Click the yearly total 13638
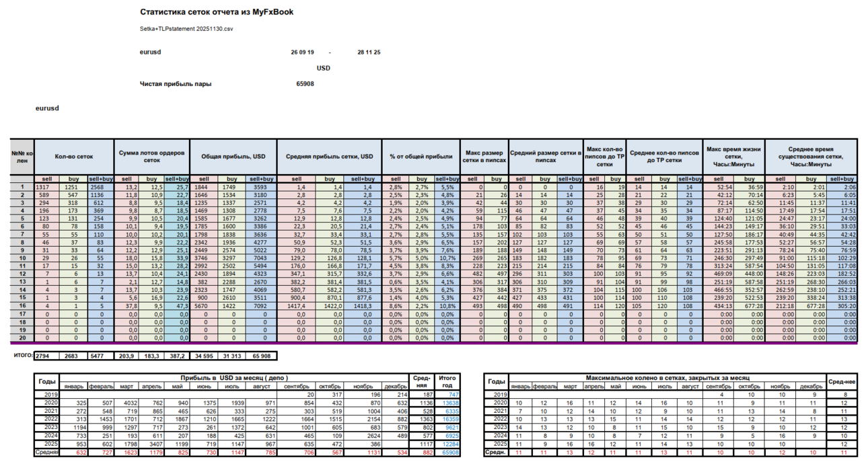Image resolution: width=868 pixels, height=466 pixels. (448, 402)
